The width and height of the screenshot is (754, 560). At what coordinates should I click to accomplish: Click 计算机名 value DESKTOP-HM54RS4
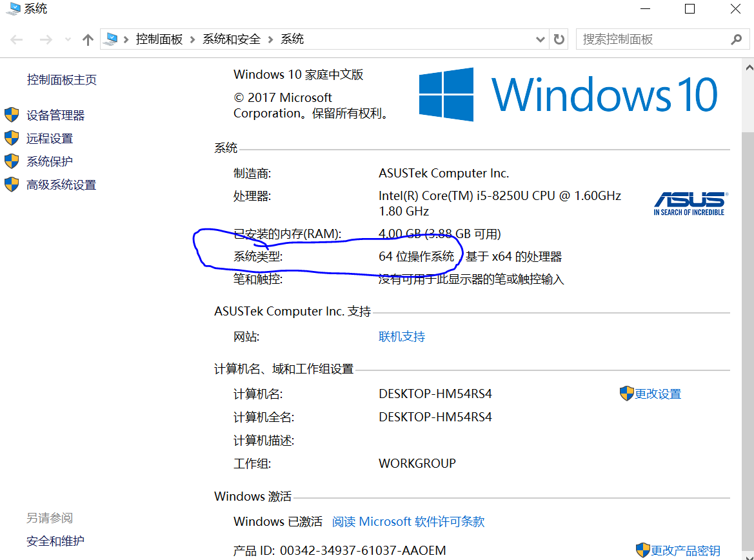435,394
